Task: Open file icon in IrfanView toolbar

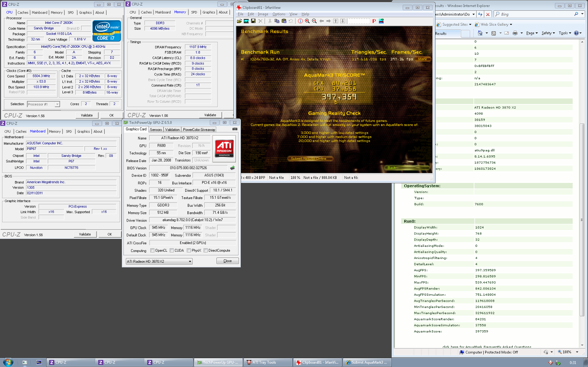Action: 240,21
